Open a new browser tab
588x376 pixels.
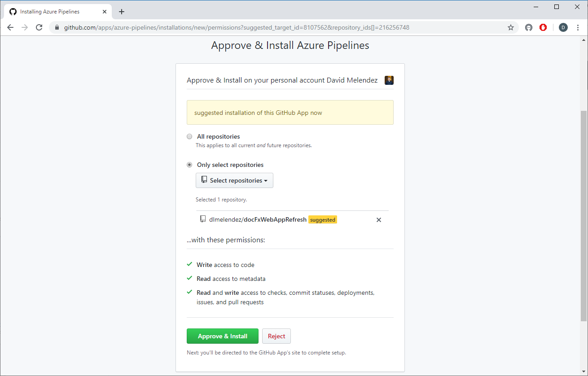coord(122,12)
